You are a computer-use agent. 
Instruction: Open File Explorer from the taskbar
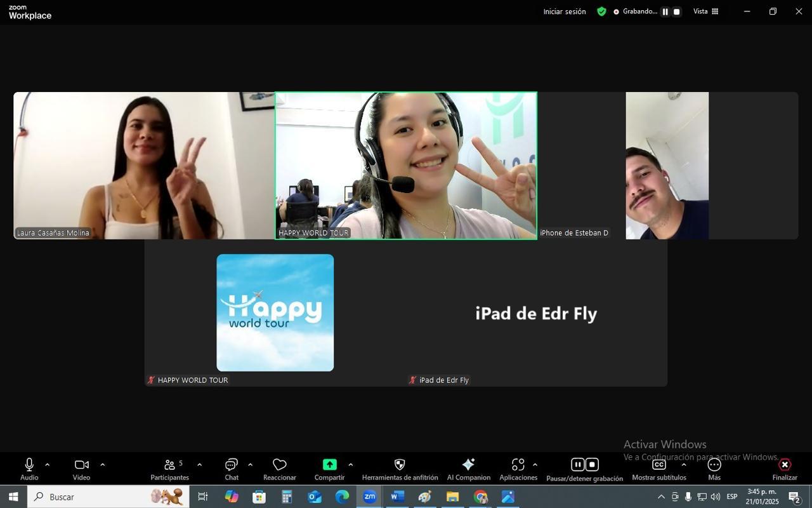pos(452,497)
